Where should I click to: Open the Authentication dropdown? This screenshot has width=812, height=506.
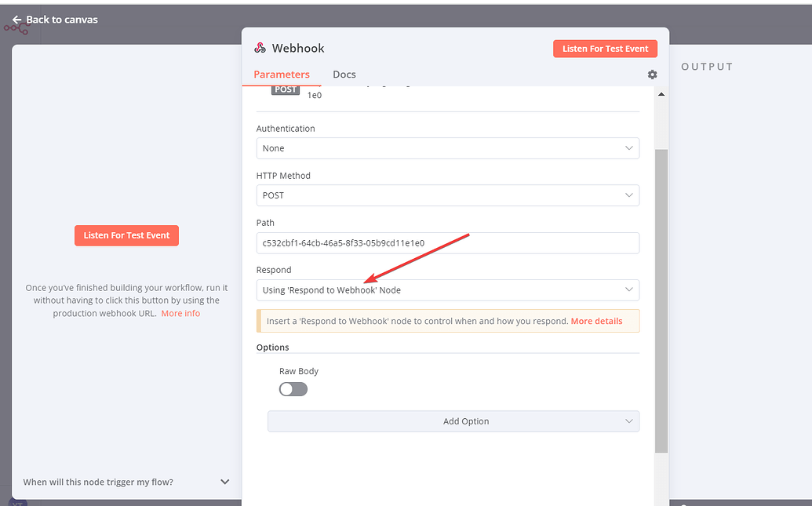point(447,148)
